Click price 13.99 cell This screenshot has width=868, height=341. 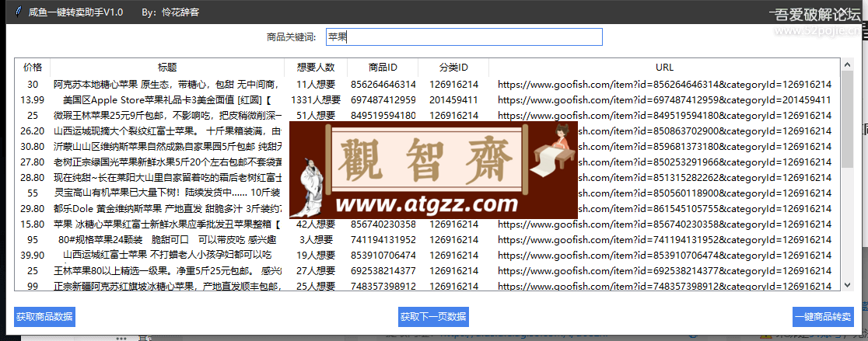(x=32, y=100)
